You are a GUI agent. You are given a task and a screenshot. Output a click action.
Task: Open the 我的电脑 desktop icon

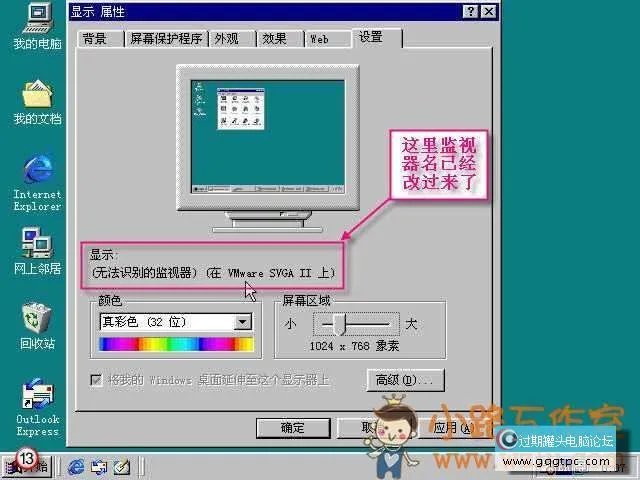(x=37, y=26)
